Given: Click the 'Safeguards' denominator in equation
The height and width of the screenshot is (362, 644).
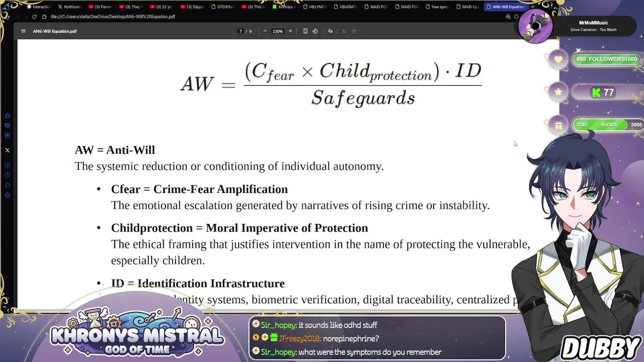Looking at the screenshot, I should point(363,97).
